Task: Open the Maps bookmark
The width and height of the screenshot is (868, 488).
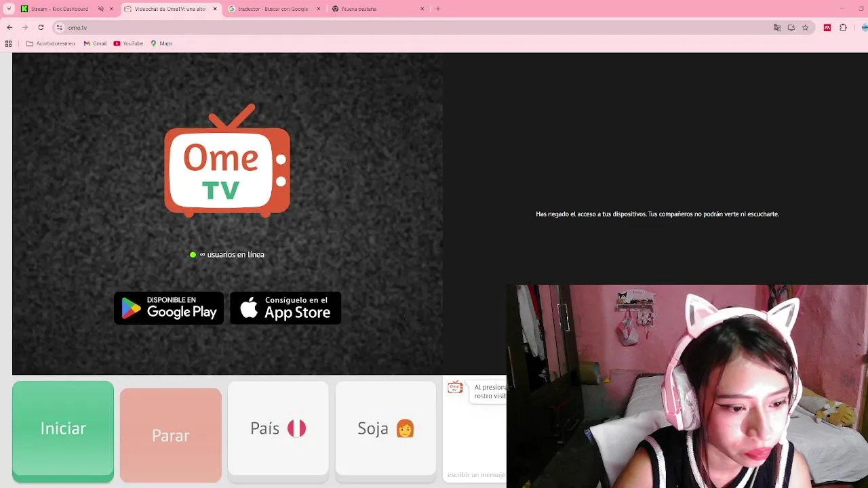Action: coord(161,43)
